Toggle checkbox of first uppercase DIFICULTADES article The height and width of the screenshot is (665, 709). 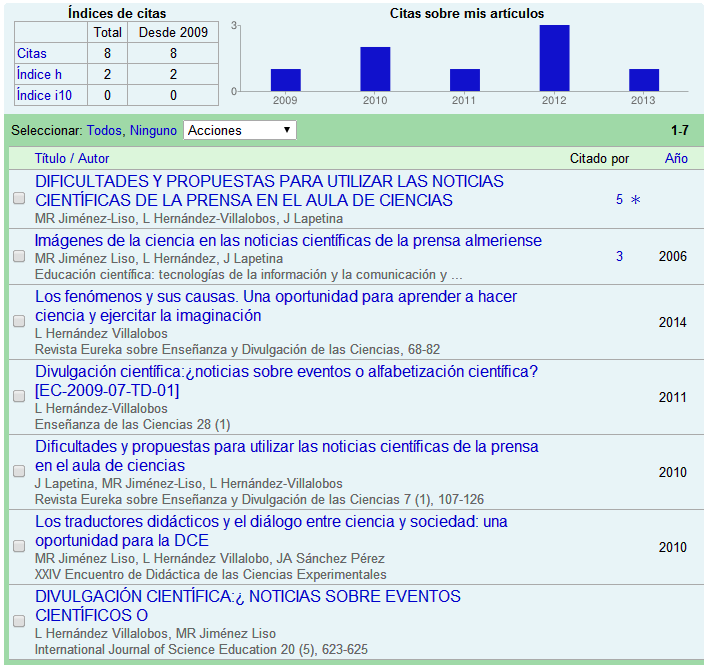19,199
